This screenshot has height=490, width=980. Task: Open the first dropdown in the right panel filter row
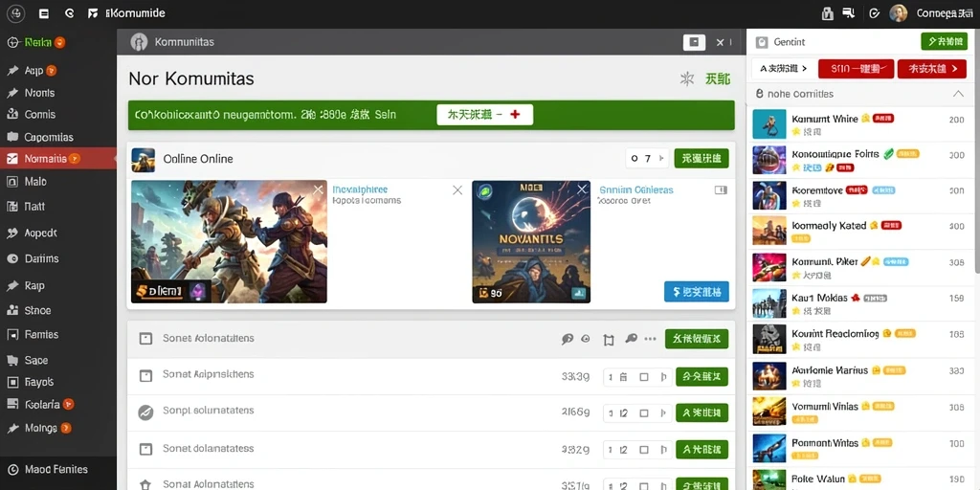(779, 69)
